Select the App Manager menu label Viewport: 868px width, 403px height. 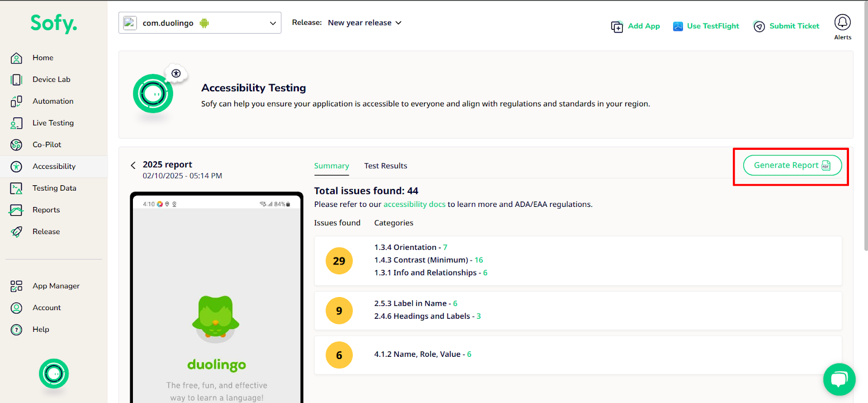click(x=56, y=286)
